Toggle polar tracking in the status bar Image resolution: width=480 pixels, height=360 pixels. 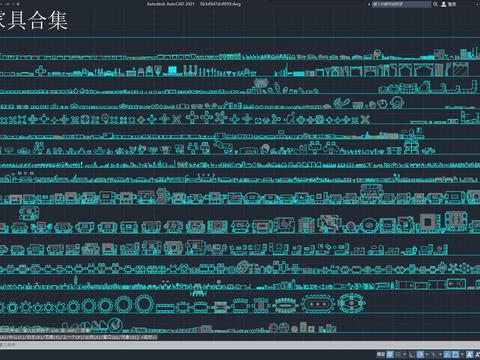coord(420,354)
